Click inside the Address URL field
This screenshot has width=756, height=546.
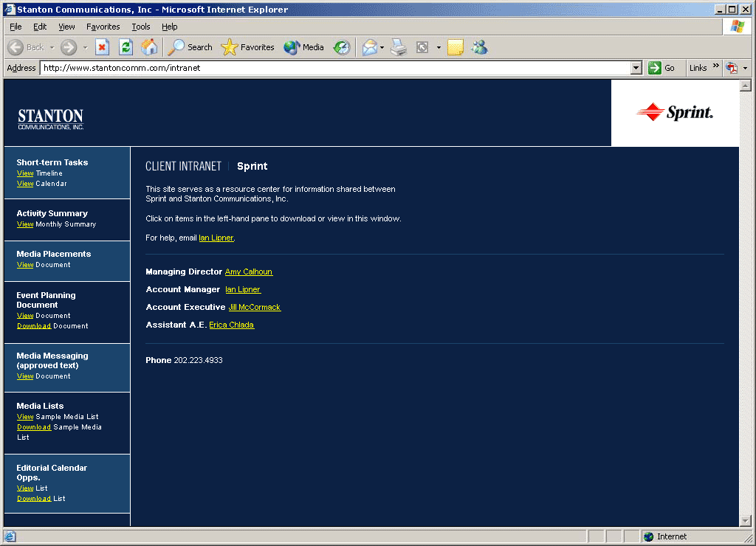[332, 68]
